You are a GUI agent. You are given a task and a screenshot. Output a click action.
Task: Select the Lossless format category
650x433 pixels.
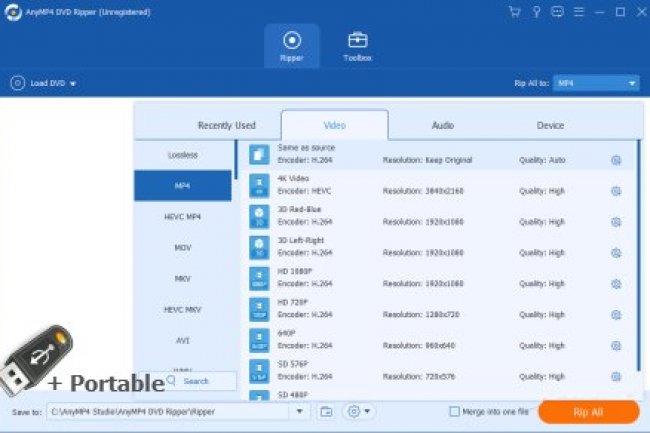[x=183, y=155]
